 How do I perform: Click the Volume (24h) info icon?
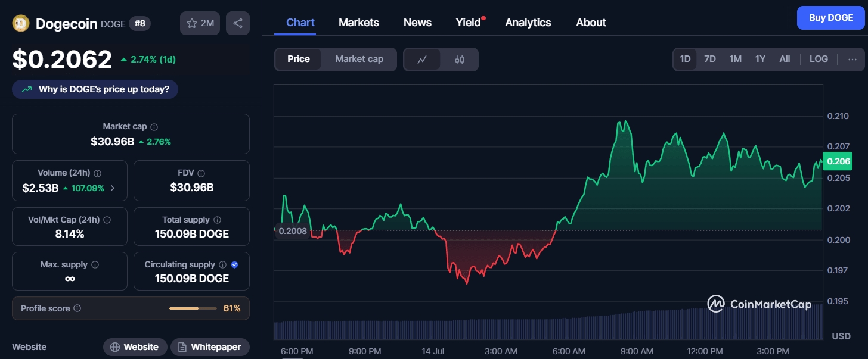97,173
